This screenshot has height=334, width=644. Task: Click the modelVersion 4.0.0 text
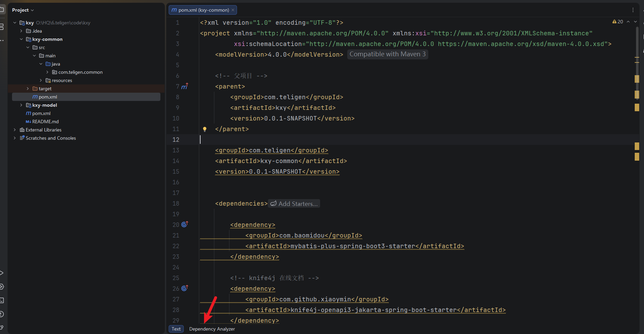(x=277, y=55)
